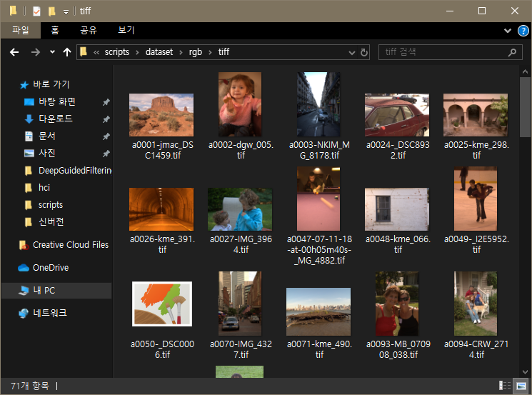Image resolution: width=532 pixels, height=395 pixels.
Task: Select 내 PC in navigation pane
Action: pos(56,291)
